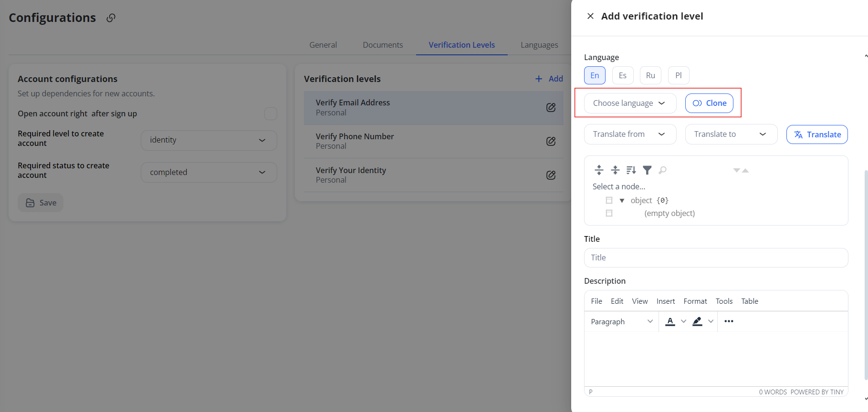Open highlight color picker arrow
Screen dimensions: 868x412
pyautogui.click(x=711, y=321)
